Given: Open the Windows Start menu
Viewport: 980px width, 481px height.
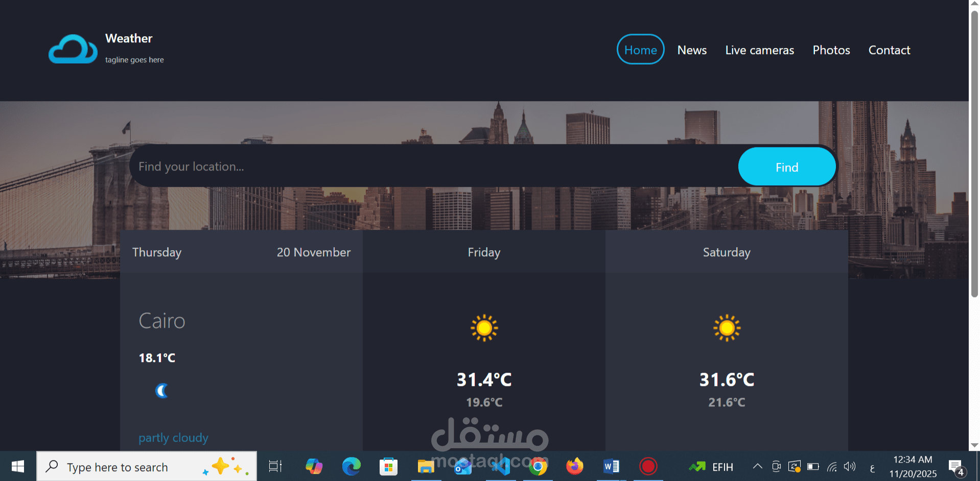Looking at the screenshot, I should 18,466.
